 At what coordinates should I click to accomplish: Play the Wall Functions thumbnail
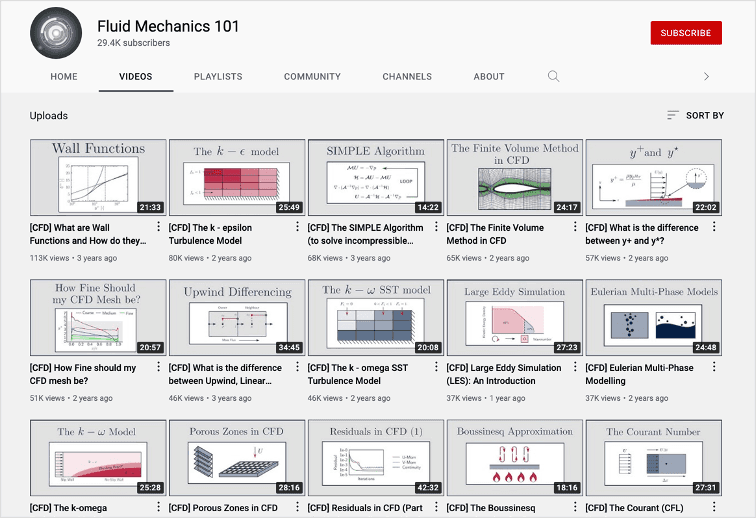(x=98, y=177)
